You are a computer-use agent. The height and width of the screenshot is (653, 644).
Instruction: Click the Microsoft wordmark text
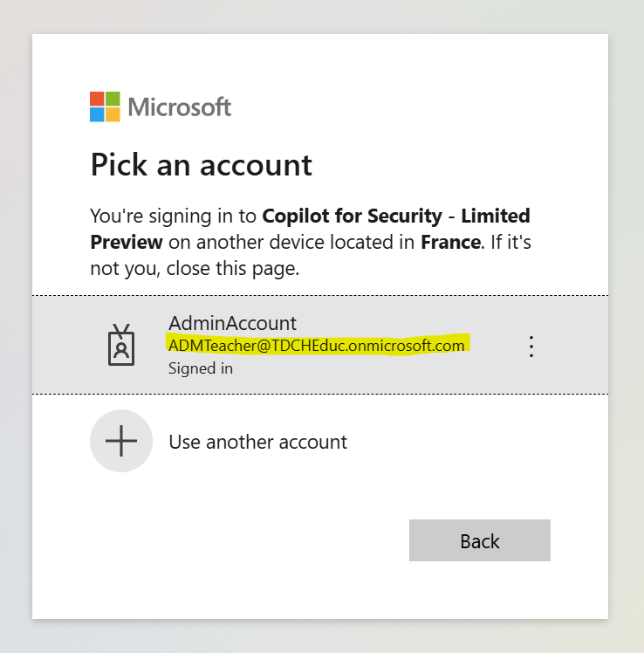coord(180,107)
